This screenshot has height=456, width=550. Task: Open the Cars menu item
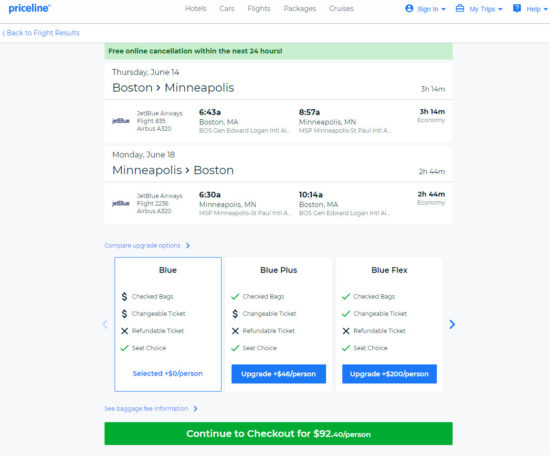pos(227,8)
